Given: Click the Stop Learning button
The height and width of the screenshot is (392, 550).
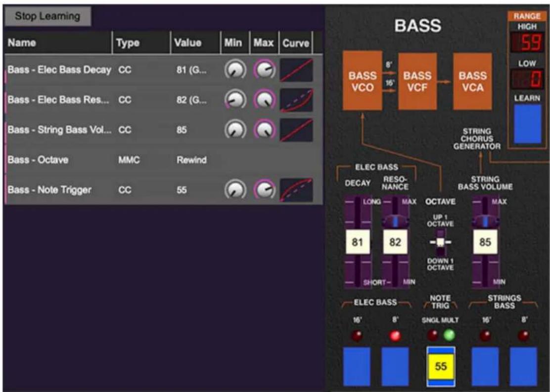Looking at the screenshot, I should coord(47,16).
